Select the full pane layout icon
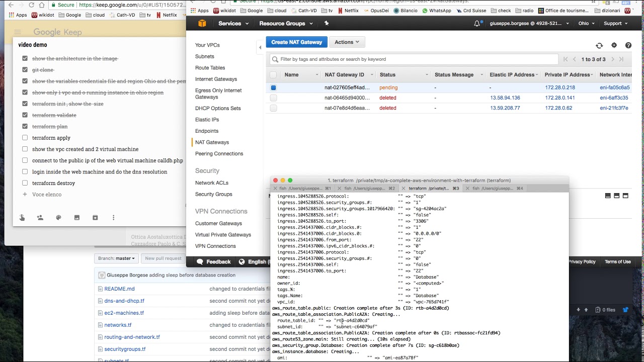 pos(625,196)
